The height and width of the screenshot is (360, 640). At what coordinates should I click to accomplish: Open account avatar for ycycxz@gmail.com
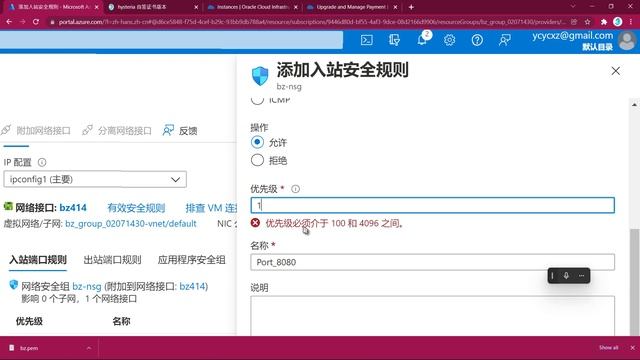pos(627,41)
